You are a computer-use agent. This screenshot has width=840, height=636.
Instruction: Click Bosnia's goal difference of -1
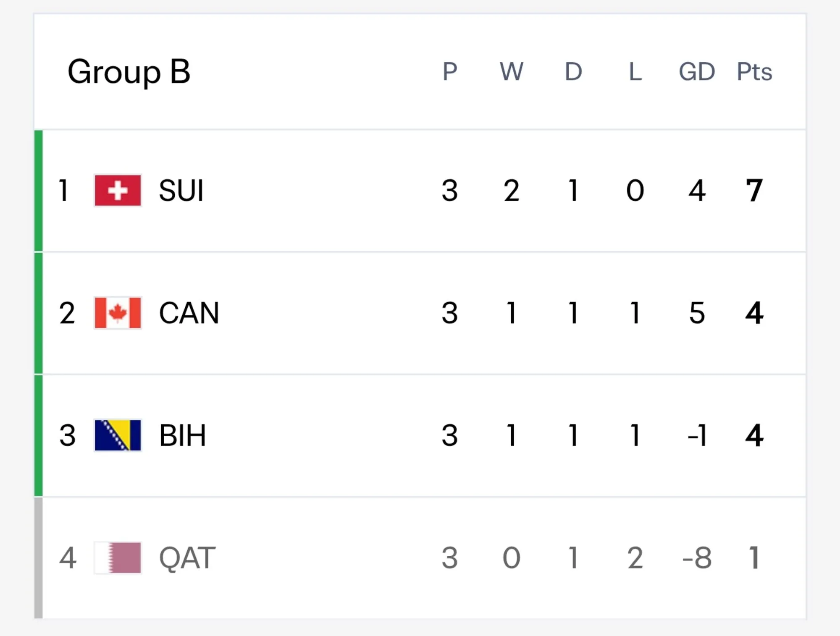(697, 435)
